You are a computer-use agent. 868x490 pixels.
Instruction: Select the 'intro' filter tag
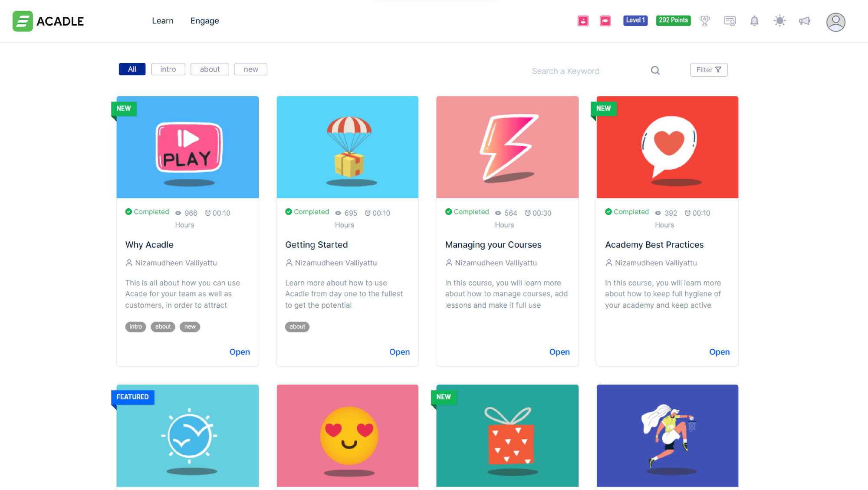pyautogui.click(x=168, y=69)
